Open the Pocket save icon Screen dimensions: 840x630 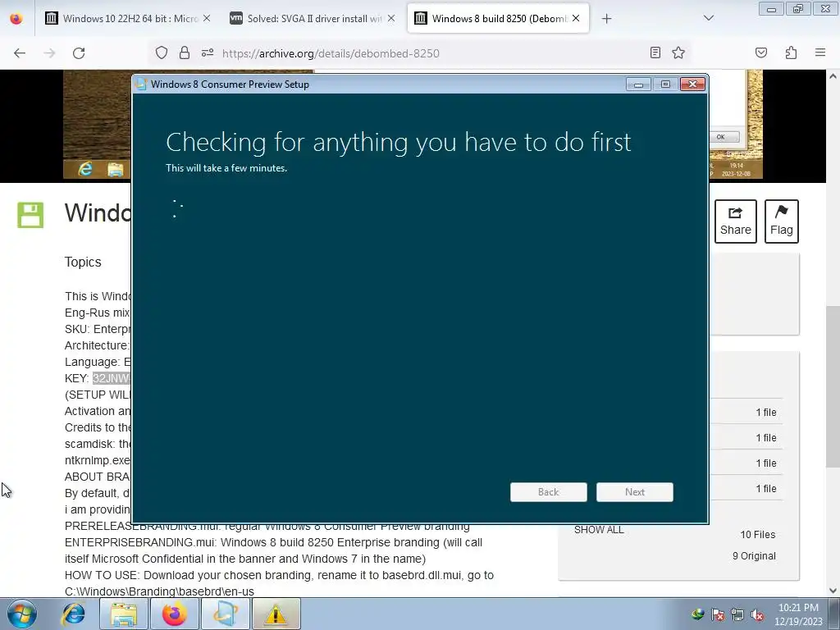[x=761, y=52]
